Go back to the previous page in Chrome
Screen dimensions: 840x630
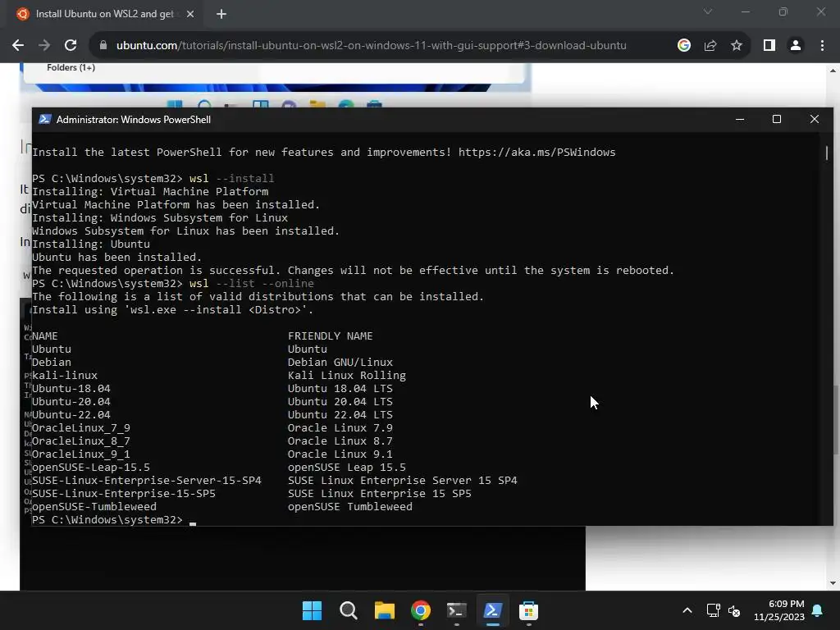pos(18,46)
